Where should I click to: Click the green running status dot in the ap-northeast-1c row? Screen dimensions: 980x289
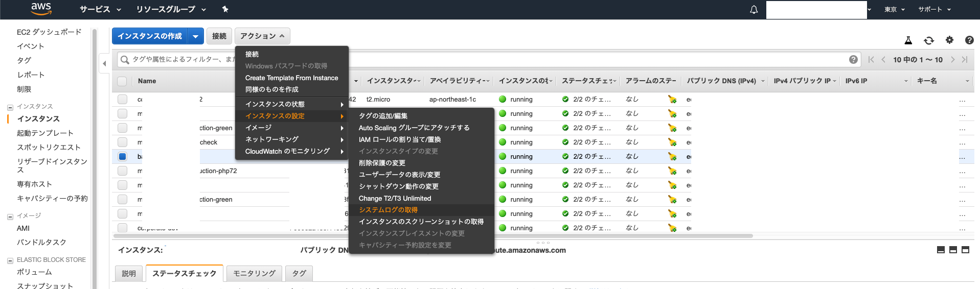point(503,99)
